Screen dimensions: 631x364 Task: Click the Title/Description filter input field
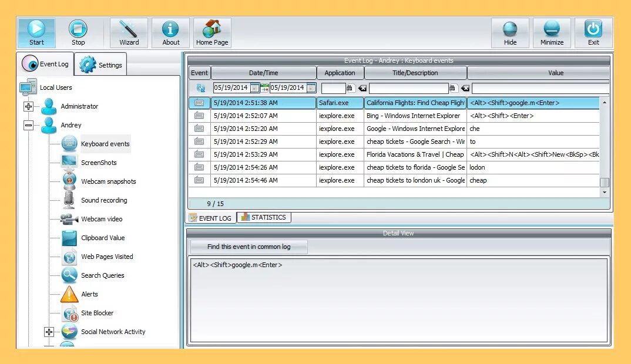click(x=408, y=87)
